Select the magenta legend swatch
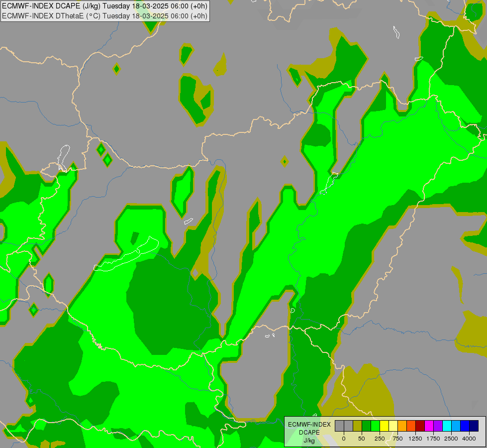Viewport: 487px width, 448px height. [429, 426]
